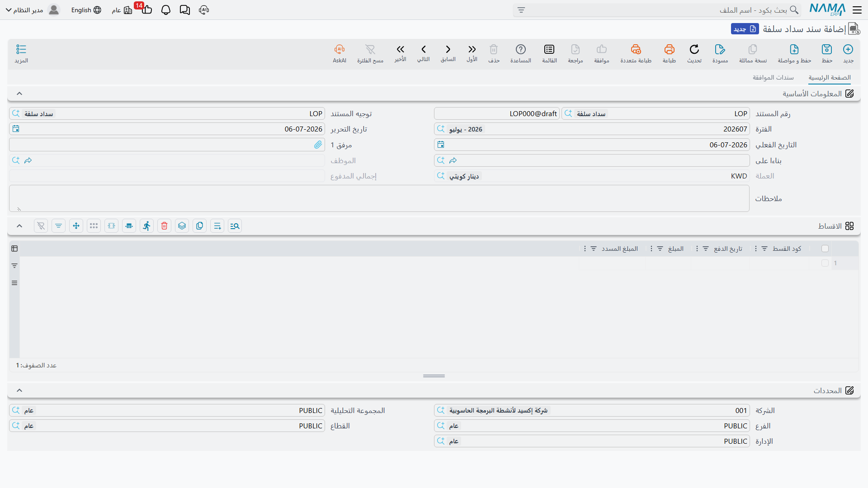Toggle the select-all checkbox in grid header

825,249
